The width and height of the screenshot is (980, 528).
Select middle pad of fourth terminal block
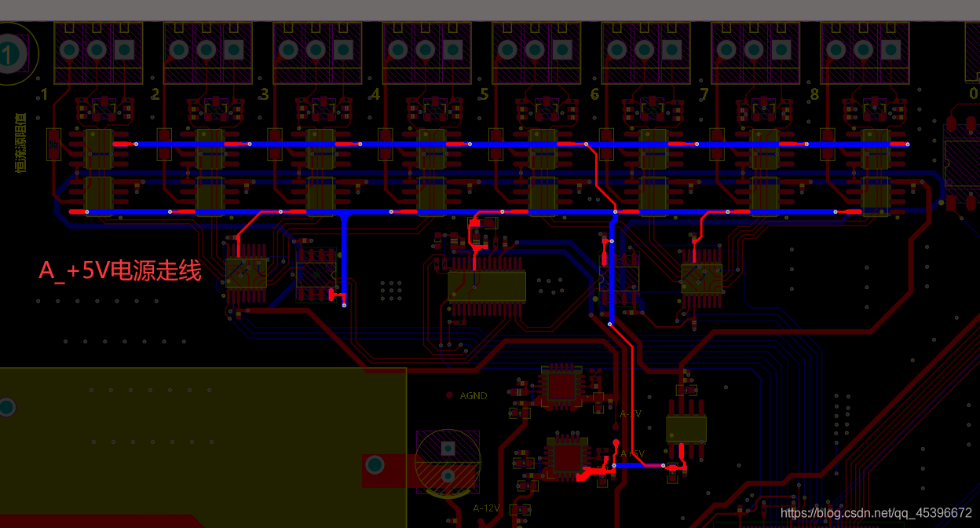coord(426,50)
